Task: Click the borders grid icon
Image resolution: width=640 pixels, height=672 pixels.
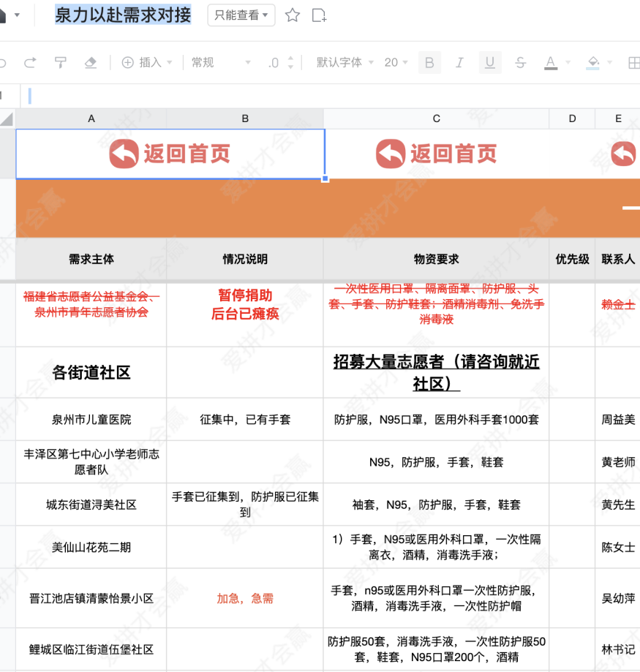Action: (634, 63)
